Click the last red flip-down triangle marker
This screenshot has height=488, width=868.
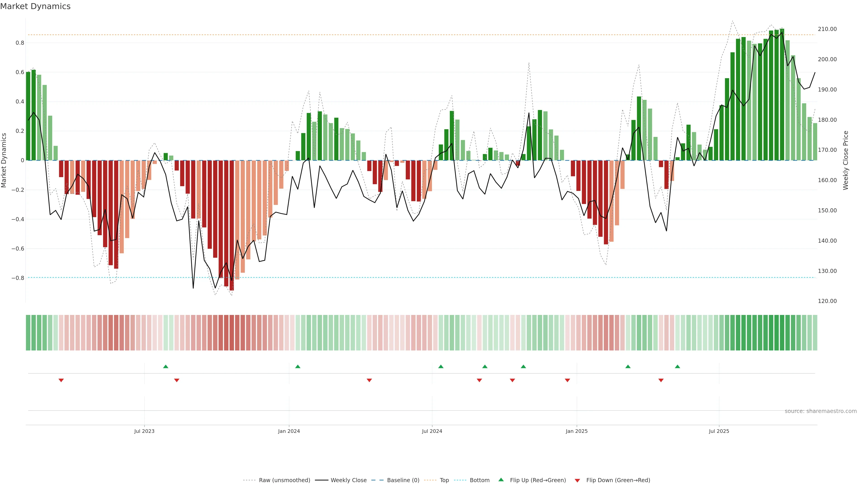[x=661, y=380]
